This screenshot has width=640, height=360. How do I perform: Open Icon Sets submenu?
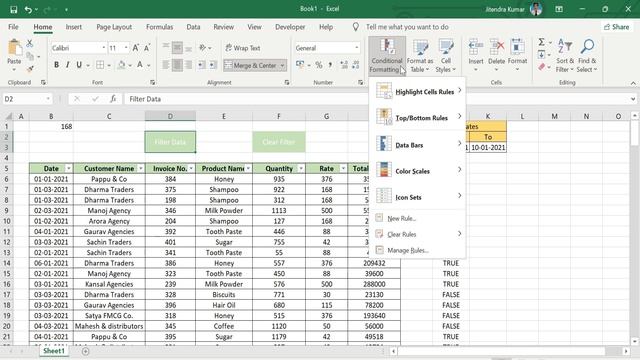click(x=418, y=197)
